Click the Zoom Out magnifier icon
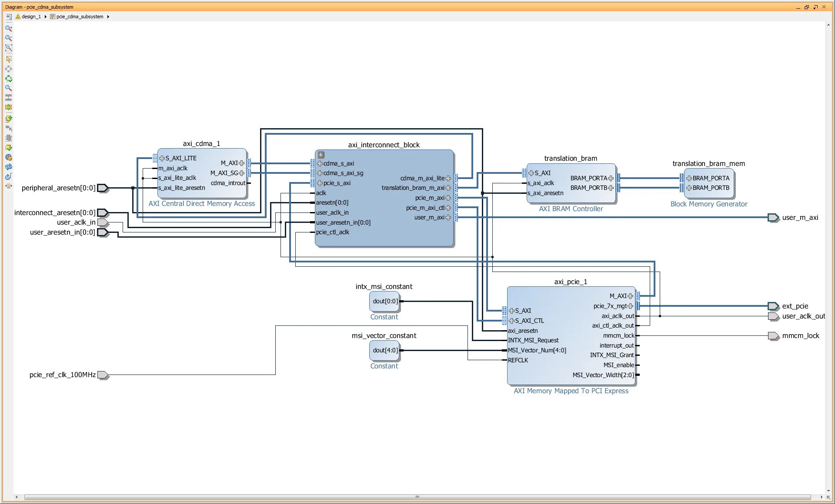 coord(8,38)
